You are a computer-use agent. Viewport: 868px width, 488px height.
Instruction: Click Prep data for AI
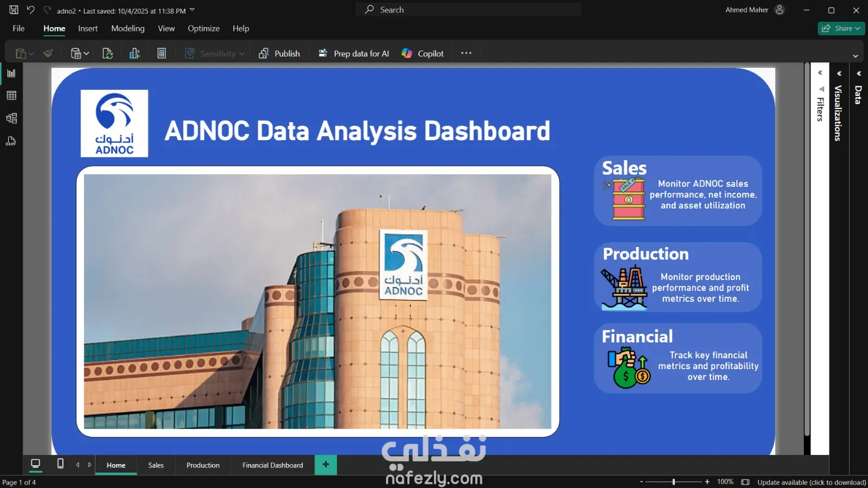click(354, 53)
